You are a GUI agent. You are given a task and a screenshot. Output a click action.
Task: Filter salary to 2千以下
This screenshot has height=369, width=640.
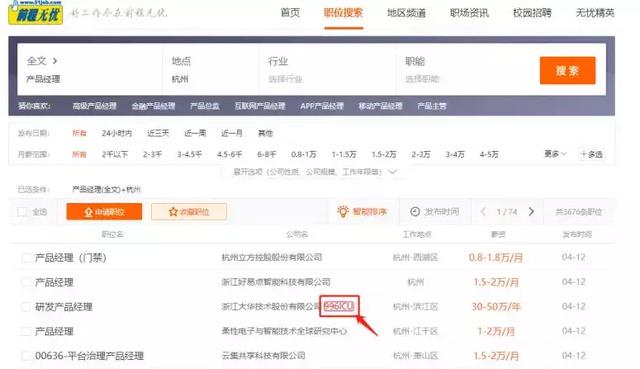pos(115,154)
